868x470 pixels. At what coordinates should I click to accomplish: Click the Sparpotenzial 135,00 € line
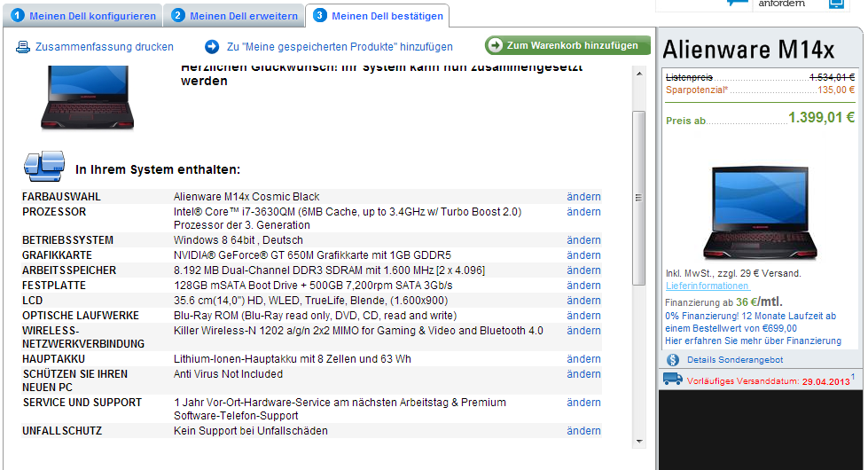click(x=760, y=90)
